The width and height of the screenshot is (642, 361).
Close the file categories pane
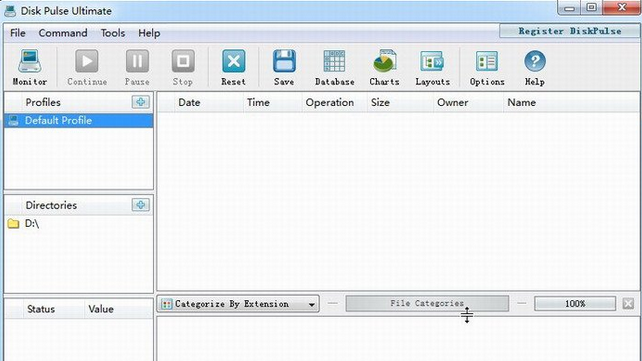pos(628,304)
